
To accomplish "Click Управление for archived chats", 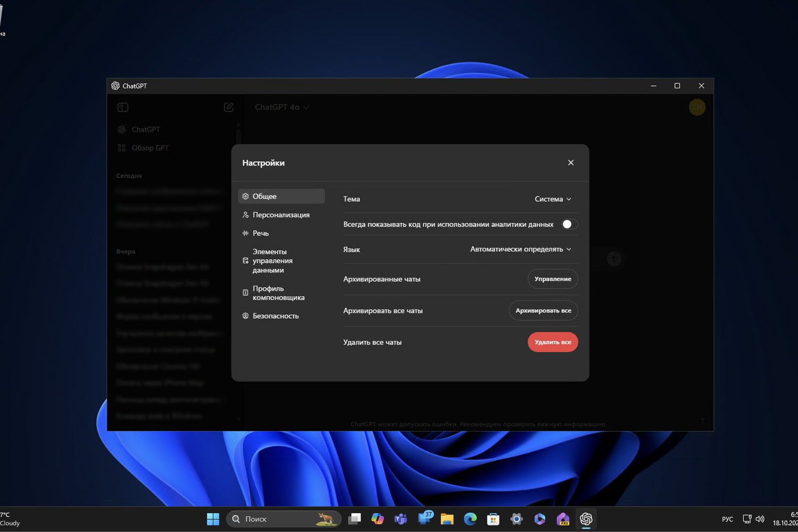I will (x=553, y=279).
